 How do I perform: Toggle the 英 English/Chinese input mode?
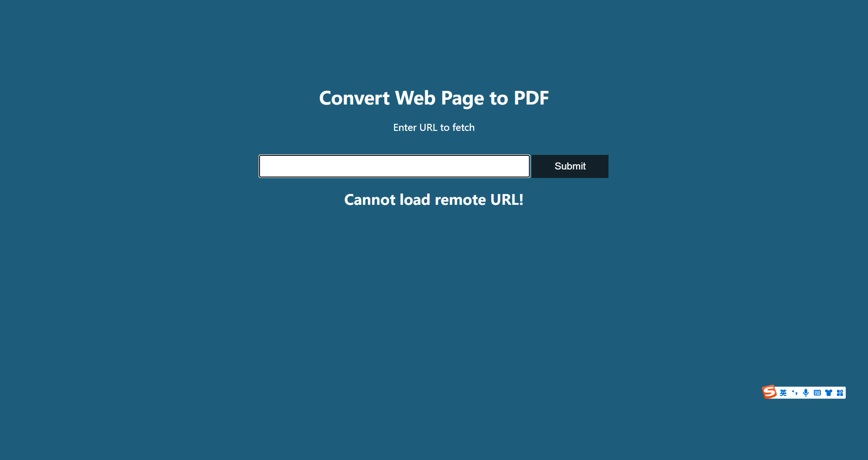tap(783, 393)
